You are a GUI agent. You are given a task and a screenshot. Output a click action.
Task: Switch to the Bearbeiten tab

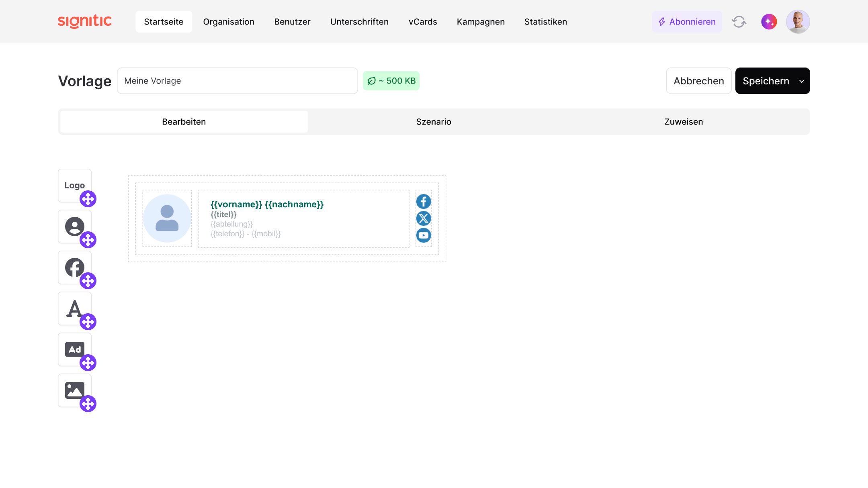point(184,122)
